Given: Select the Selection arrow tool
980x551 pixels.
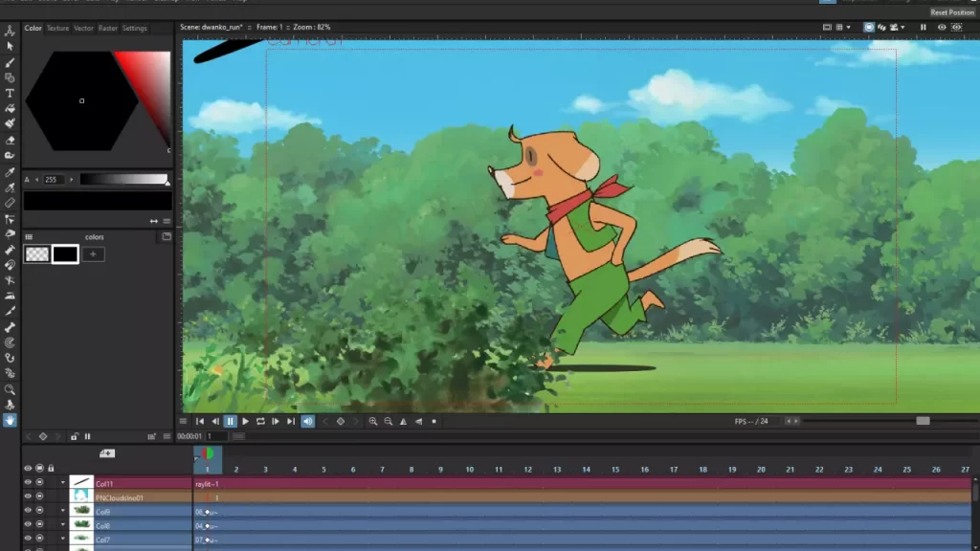Looking at the screenshot, I should 10,46.
